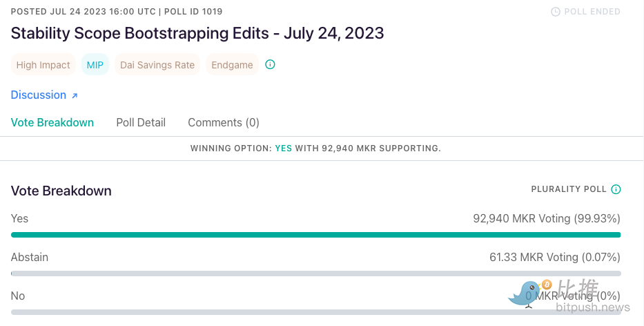Click the Abstain vote progress bar
This screenshot has height=326, width=644.
pyautogui.click(x=315, y=274)
